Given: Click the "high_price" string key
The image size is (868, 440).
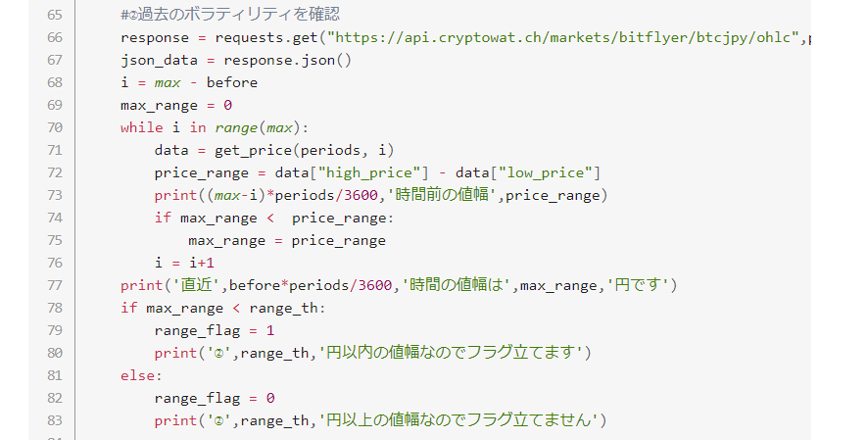Looking at the screenshot, I should pyautogui.click(x=382, y=172).
